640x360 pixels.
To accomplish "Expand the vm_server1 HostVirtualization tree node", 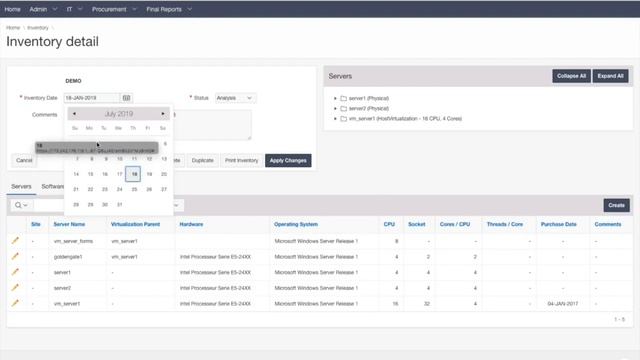I will coord(335,119).
